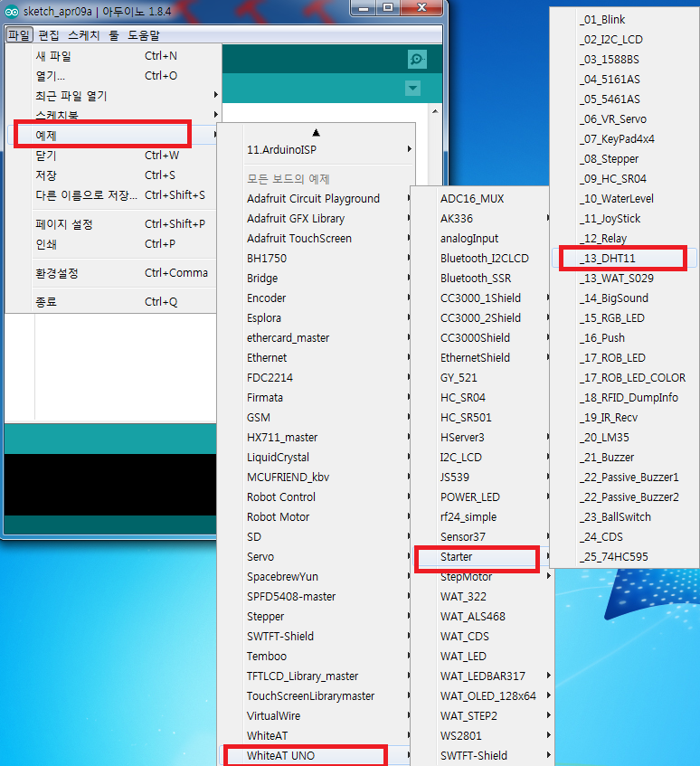Select 닫기 in the File menu
700x766 pixels.
click(x=112, y=156)
